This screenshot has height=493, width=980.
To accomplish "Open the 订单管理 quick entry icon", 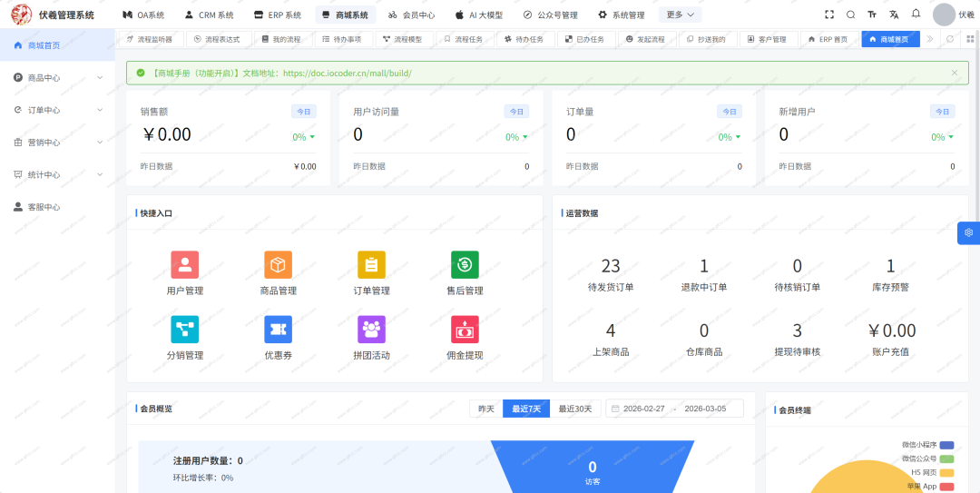I will pyautogui.click(x=371, y=264).
